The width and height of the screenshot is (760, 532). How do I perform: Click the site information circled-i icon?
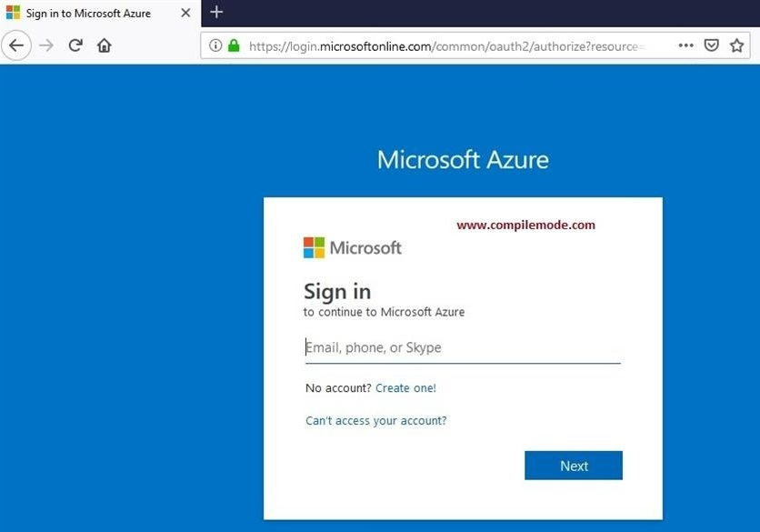(215, 45)
